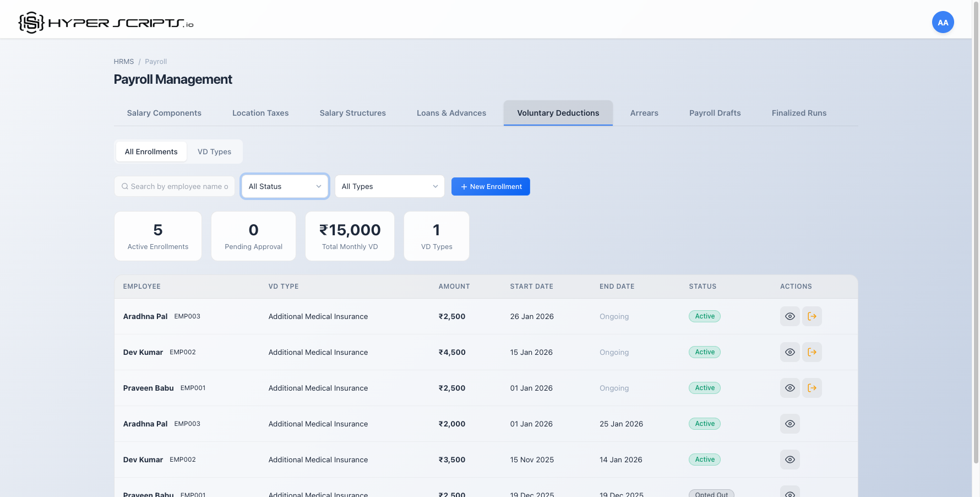View details for Aradhna Pal's first enrollment
This screenshot has width=980, height=497.
tap(790, 316)
